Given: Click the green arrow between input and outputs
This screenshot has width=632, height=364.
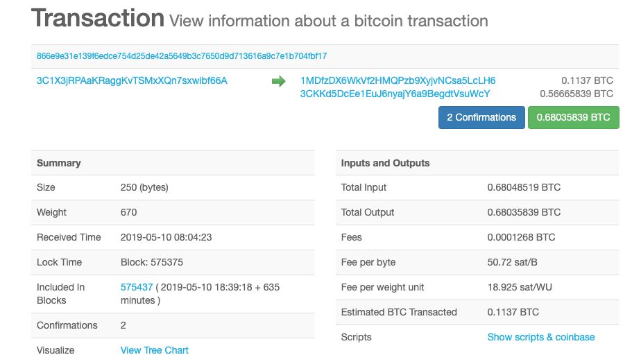Looking at the screenshot, I should coord(278,81).
